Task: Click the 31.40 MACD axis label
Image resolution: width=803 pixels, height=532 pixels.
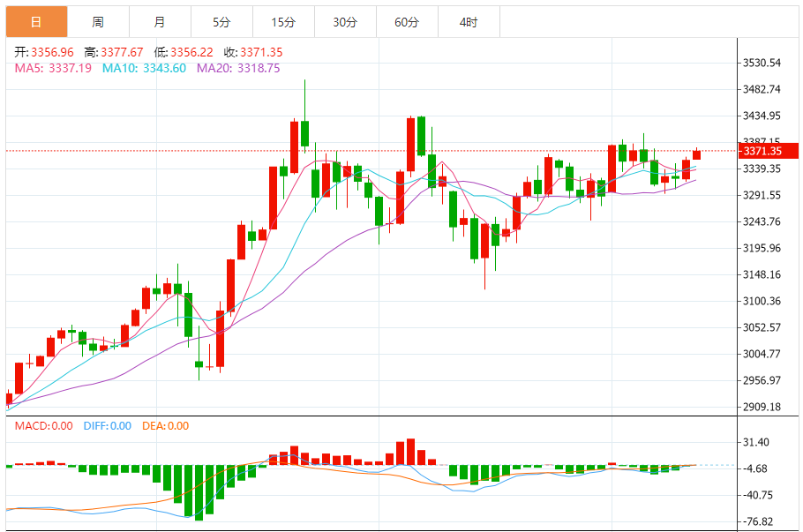Action: pyautogui.click(x=756, y=442)
